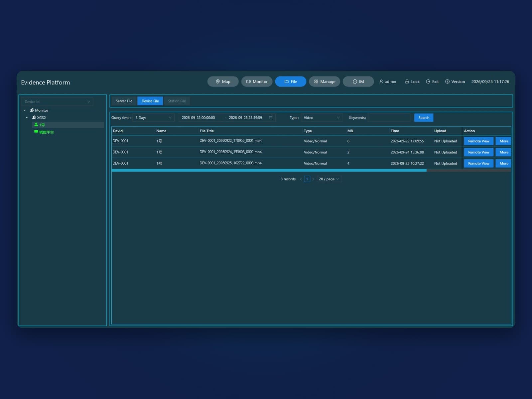This screenshot has height=399, width=532.
Task: Open the calendar icon in date range
Action: click(271, 118)
